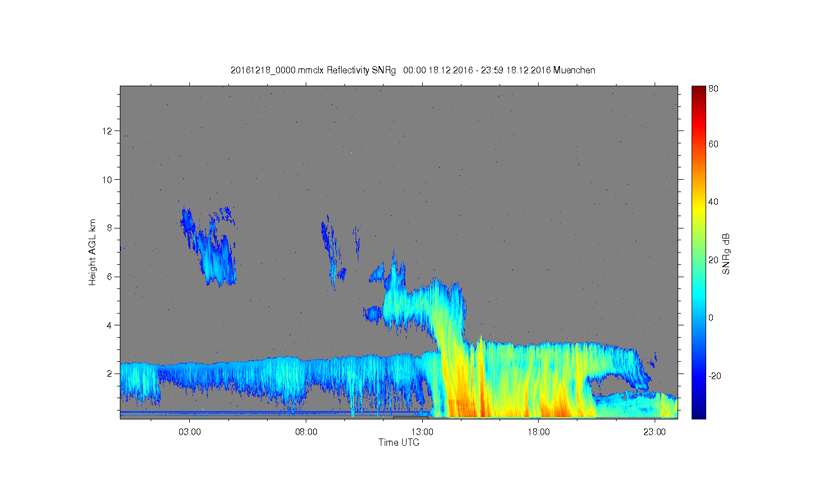Image resolution: width=840 pixels, height=504 pixels.
Task: Click the 13:00 time tick label
Action: tap(422, 432)
